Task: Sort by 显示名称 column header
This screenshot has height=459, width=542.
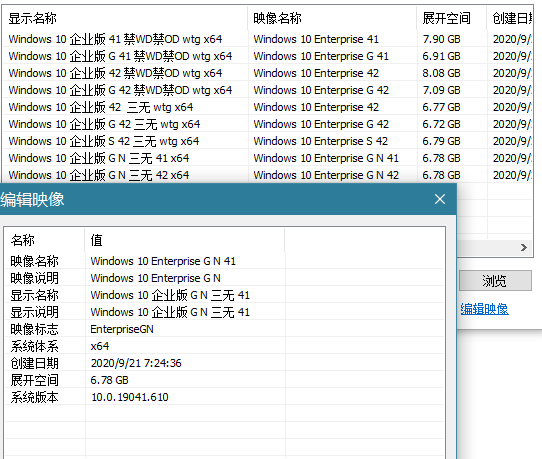Action: (x=125, y=18)
